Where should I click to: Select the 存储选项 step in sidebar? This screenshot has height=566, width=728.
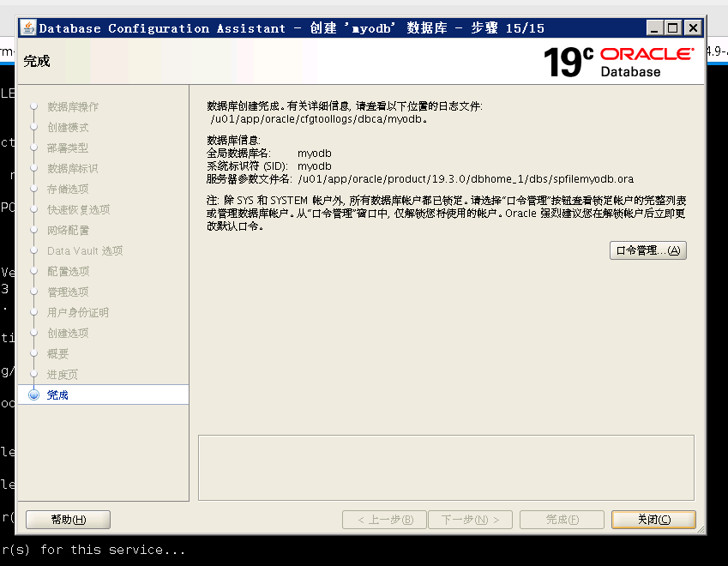(68, 189)
